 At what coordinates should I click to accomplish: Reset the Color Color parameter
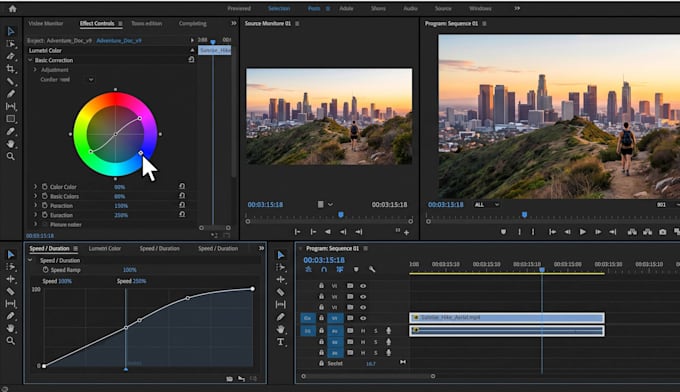pyautogui.click(x=182, y=186)
